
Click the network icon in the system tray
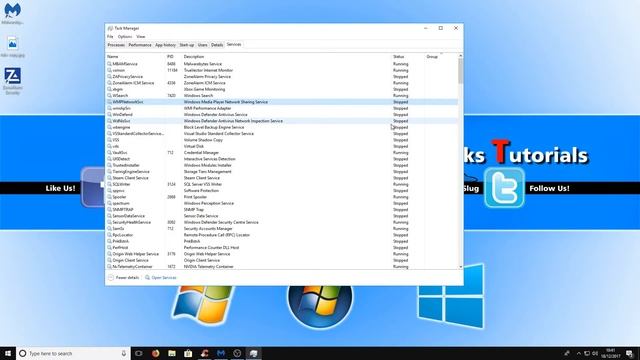click(x=587, y=353)
